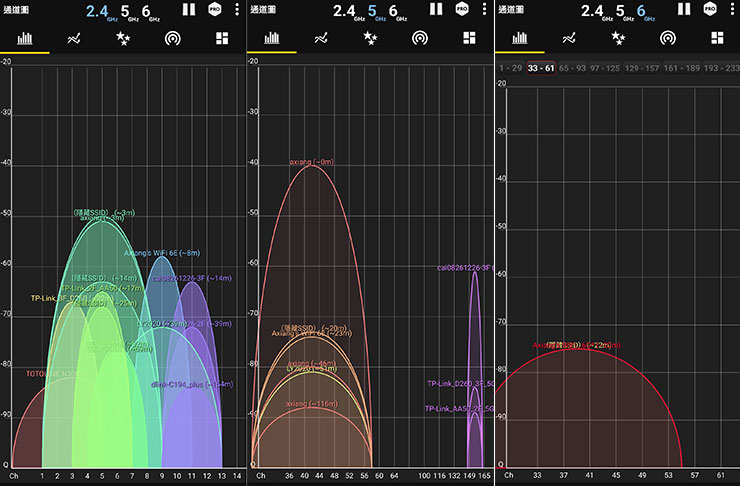Screen dimensions: 740x486
Task: Open the time graph view in left panel
Action: (74, 38)
